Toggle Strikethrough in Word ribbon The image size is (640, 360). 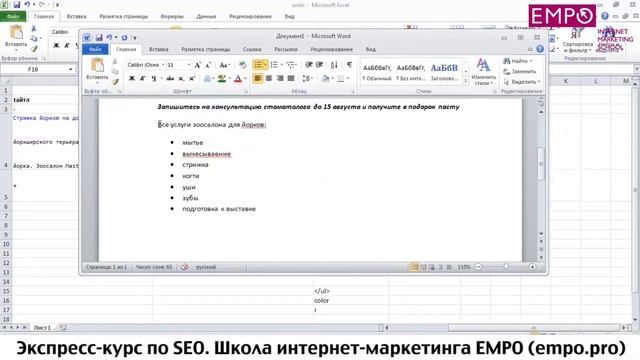point(170,78)
